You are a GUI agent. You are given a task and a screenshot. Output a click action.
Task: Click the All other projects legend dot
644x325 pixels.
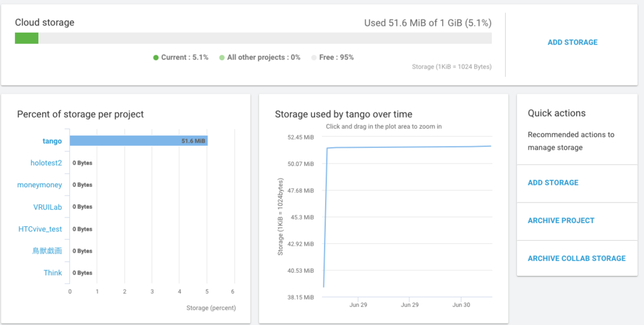[222, 58]
